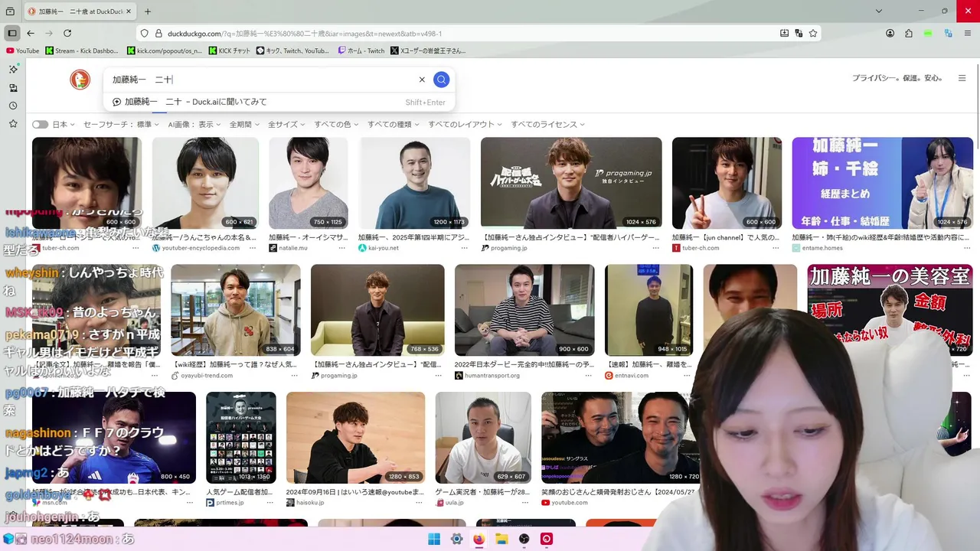Open the progaming.jp 独占インタビュー banner image
980x551 pixels.
point(571,183)
